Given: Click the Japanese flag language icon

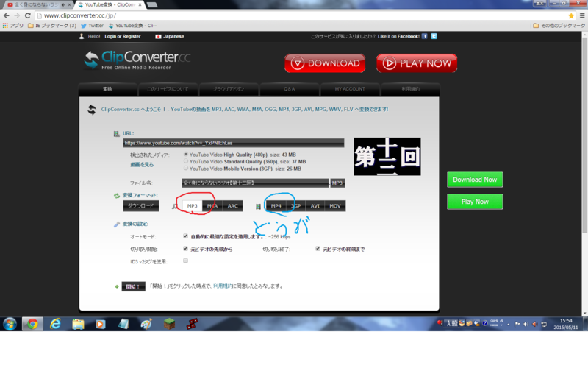Looking at the screenshot, I should 158,36.
